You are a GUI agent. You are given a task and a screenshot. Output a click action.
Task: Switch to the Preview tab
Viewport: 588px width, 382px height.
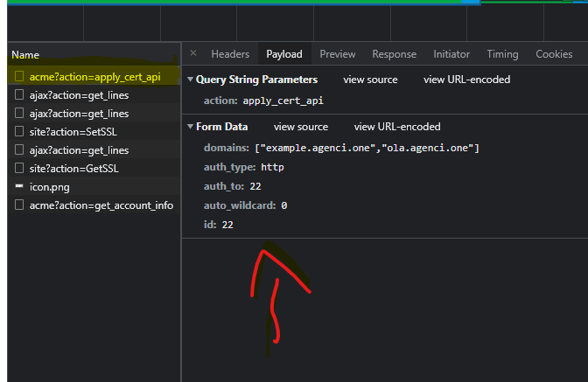(337, 54)
